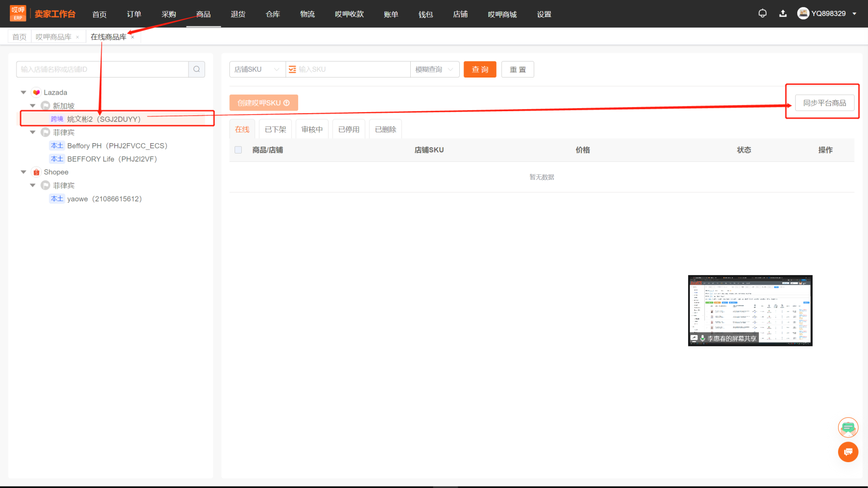Image resolution: width=868 pixels, height=488 pixels.
Task: Close the 哎呷商品库 tab
Action: (x=78, y=37)
